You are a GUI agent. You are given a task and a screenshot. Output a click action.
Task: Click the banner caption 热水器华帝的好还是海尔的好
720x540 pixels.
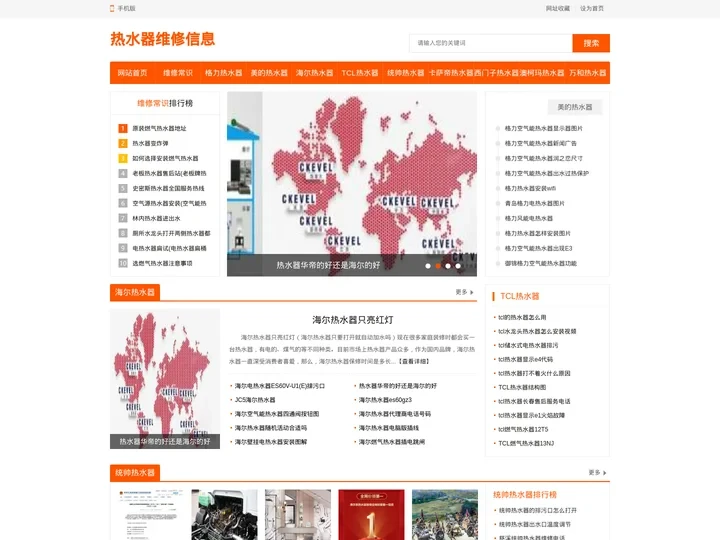[328, 265]
